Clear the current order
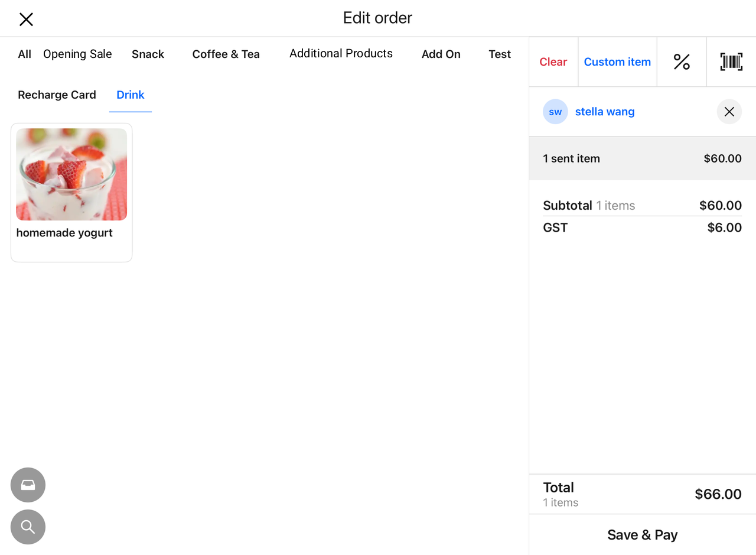The image size is (756, 555). (553, 62)
